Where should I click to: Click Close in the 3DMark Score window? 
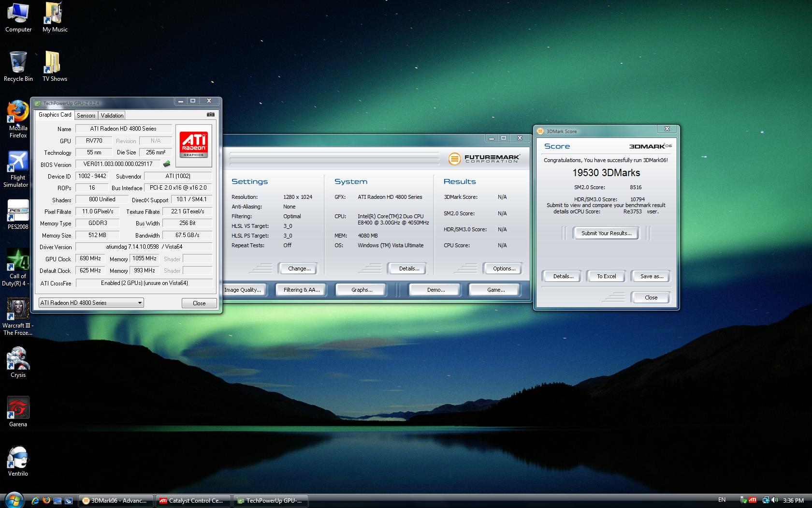coord(651,298)
